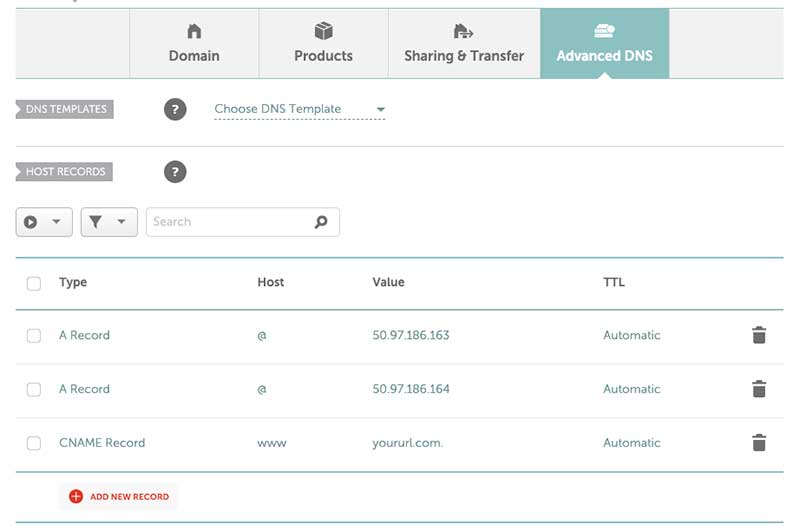The width and height of the screenshot is (800, 531).
Task: Switch to the Domain tab
Action: 194,44
